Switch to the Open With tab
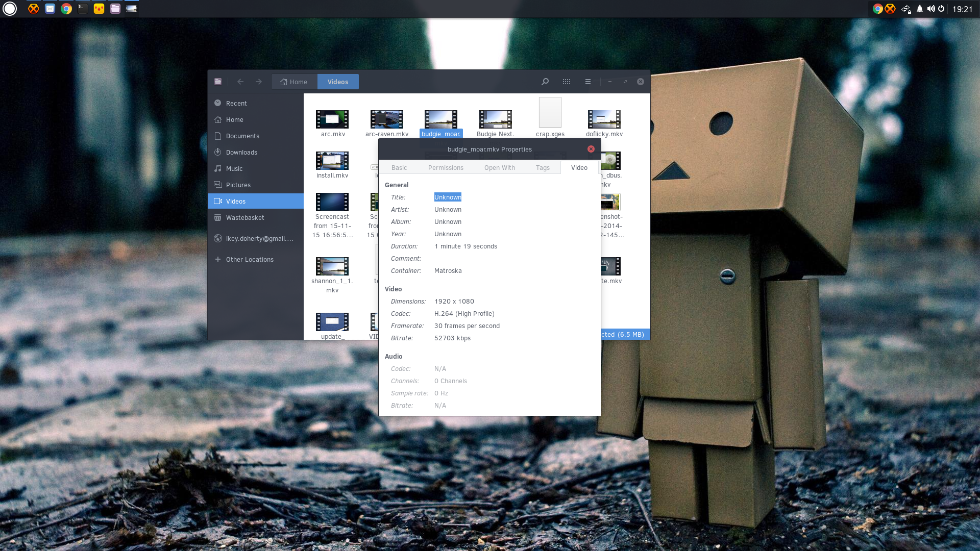This screenshot has height=551, width=980. click(500, 167)
